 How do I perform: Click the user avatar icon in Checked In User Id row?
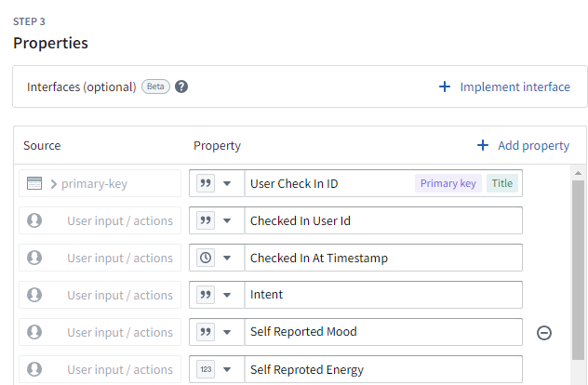pyautogui.click(x=34, y=220)
